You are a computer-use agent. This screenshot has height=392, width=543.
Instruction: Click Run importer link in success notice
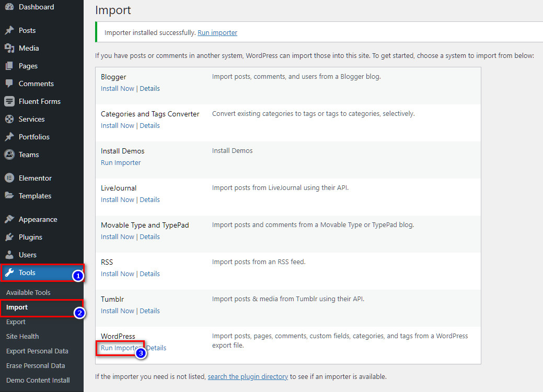pos(217,32)
